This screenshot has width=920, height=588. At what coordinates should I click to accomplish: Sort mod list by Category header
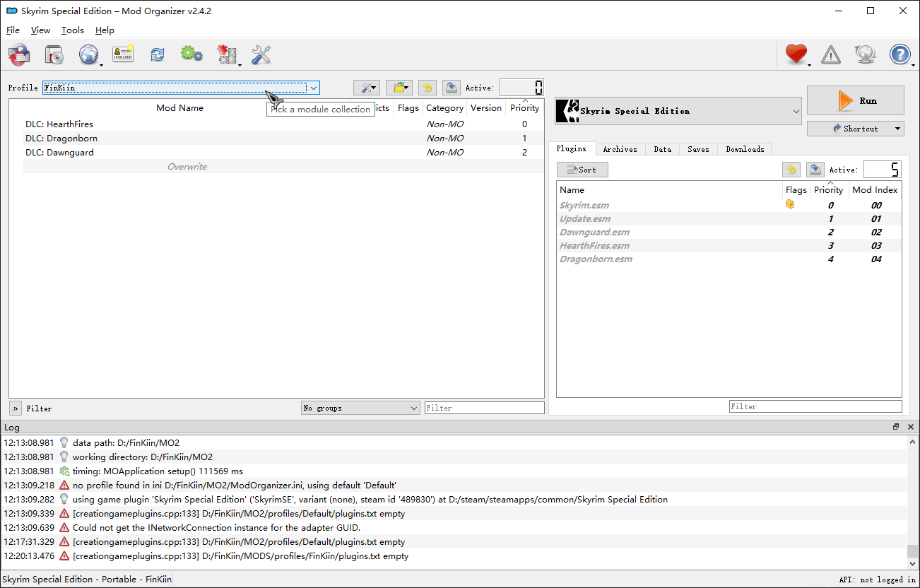pyautogui.click(x=444, y=108)
